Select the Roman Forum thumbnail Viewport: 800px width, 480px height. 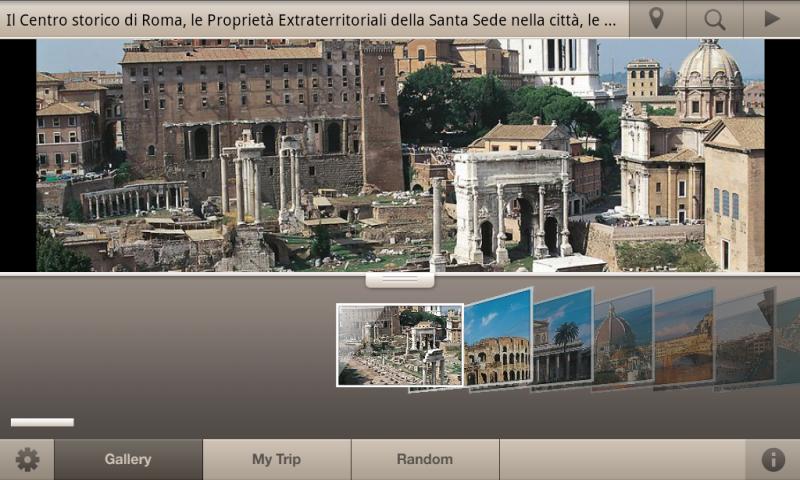click(x=400, y=345)
